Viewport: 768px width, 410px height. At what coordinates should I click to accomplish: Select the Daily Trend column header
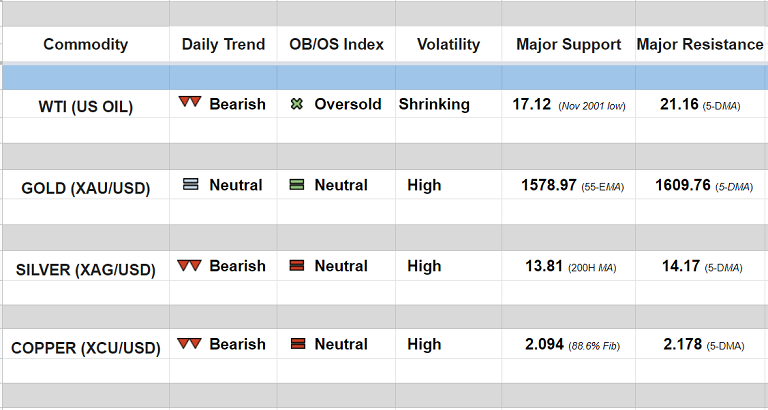(223, 45)
